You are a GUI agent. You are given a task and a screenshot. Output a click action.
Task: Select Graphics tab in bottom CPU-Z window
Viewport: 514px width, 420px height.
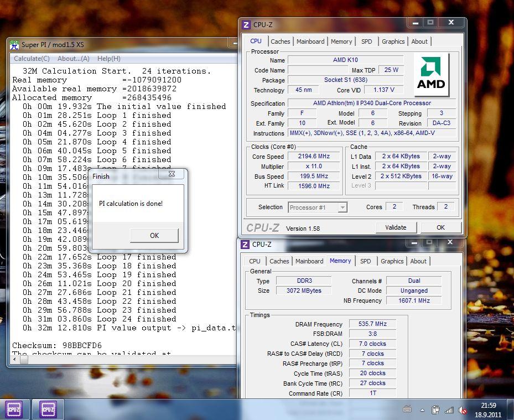(392, 261)
